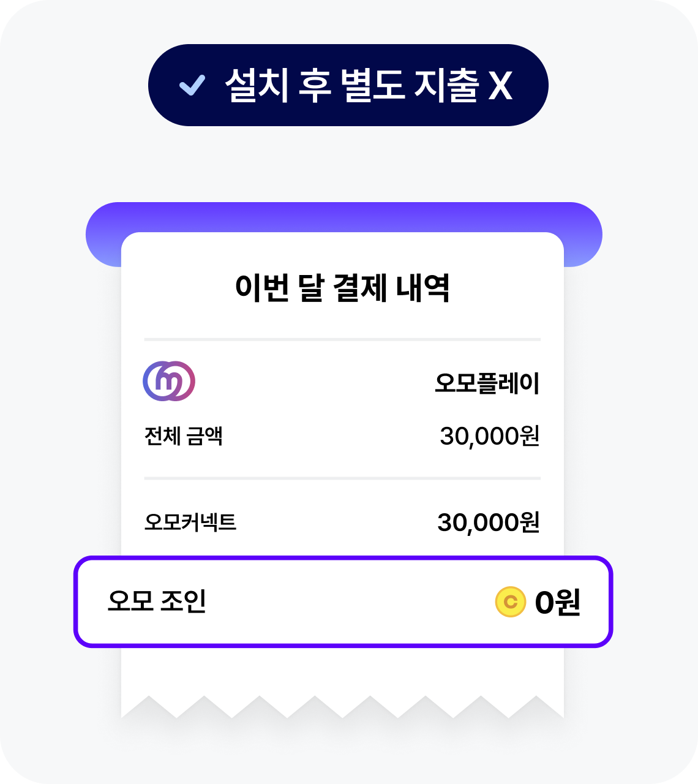Select the '설치 후 별도 지출 X' badge
The height and width of the screenshot is (784, 698).
(348, 85)
